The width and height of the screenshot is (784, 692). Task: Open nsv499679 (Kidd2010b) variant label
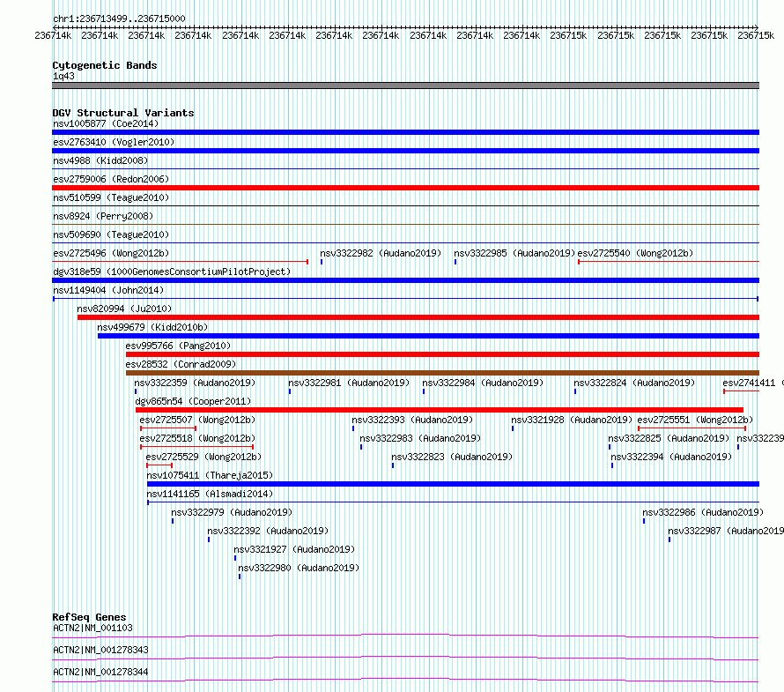coord(152,327)
